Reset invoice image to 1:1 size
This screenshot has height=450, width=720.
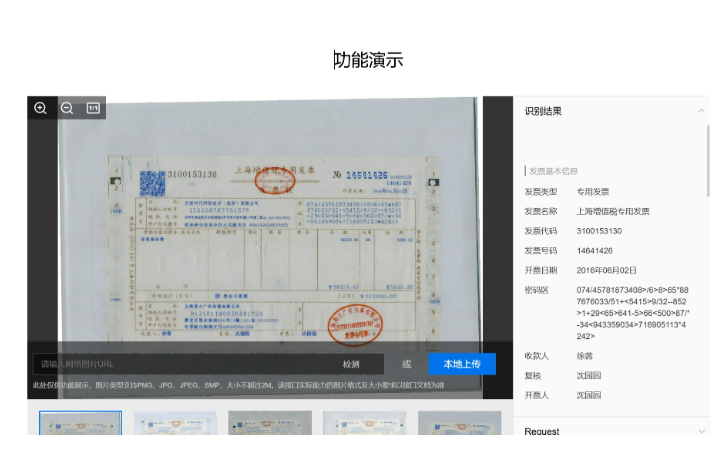pyautogui.click(x=93, y=108)
